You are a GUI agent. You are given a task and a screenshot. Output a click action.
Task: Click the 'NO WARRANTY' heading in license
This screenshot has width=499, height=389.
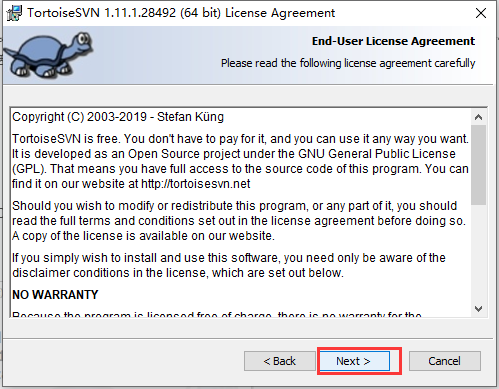coord(55,295)
